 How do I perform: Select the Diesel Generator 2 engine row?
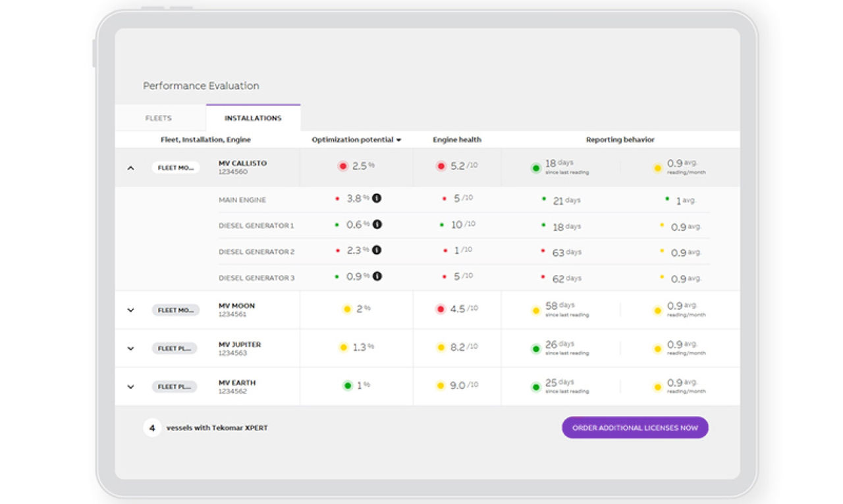256,251
